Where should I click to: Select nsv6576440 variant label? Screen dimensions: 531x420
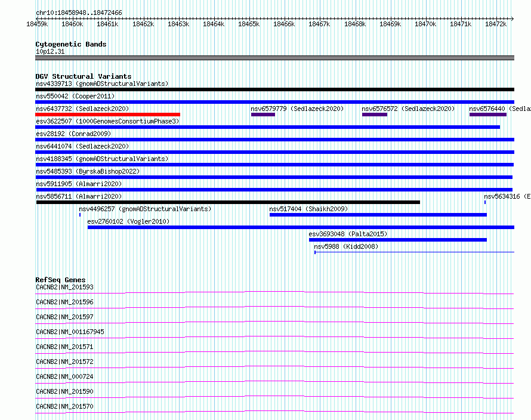(x=500, y=109)
